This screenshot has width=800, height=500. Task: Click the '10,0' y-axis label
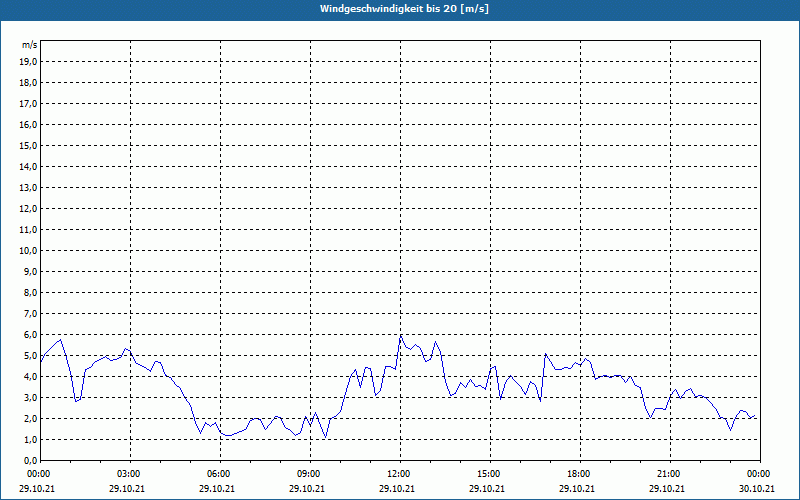coord(28,251)
